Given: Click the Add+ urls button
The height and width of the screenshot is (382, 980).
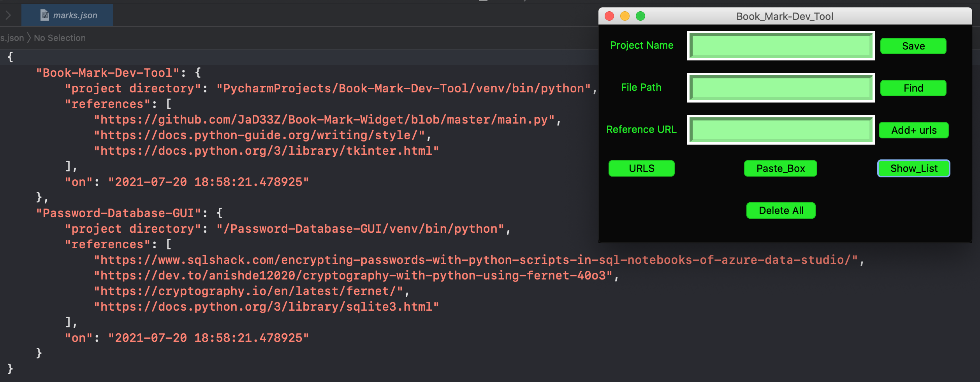Looking at the screenshot, I should (x=913, y=130).
